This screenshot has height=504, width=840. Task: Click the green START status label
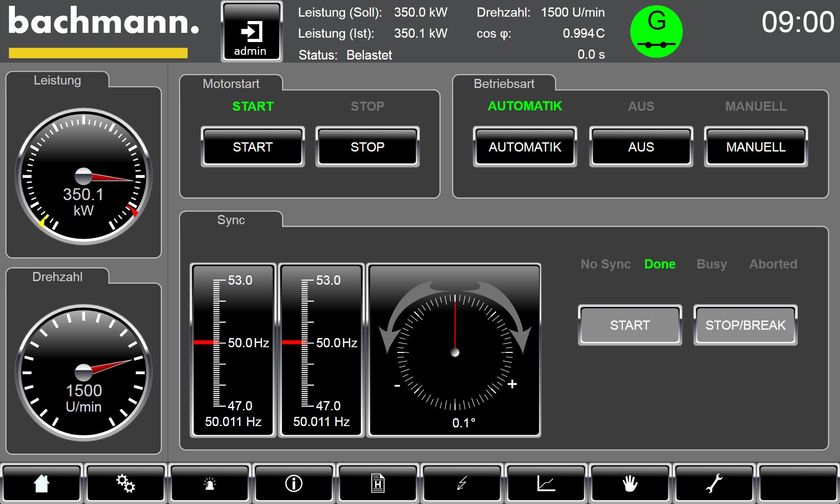(253, 106)
